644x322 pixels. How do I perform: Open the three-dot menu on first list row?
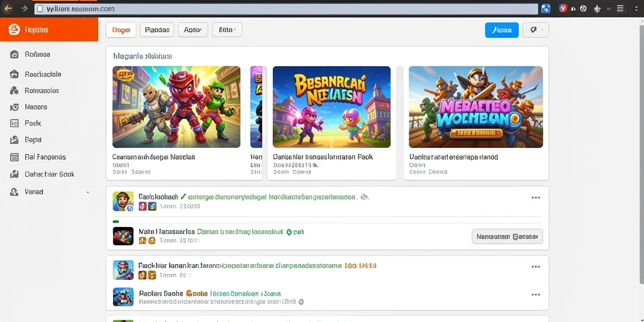point(536,197)
